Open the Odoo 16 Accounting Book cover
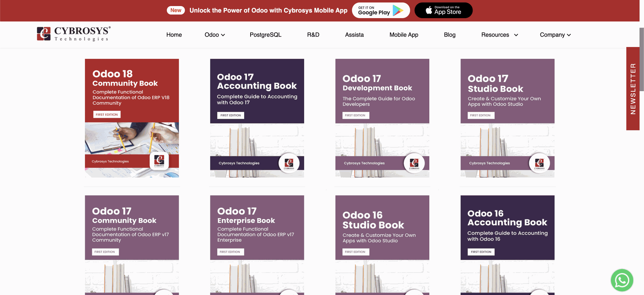The width and height of the screenshot is (644, 295). 507,245
